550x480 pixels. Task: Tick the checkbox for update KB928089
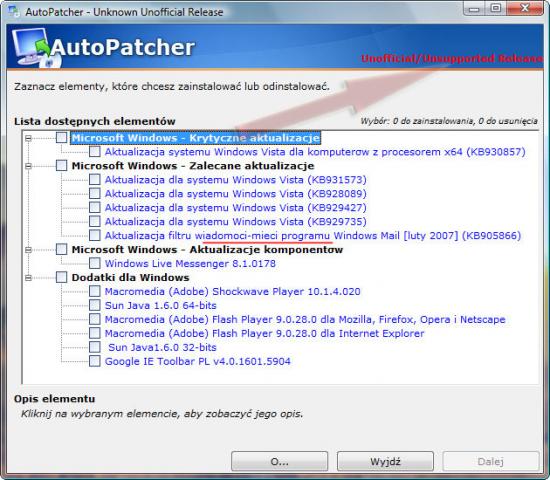point(95,193)
